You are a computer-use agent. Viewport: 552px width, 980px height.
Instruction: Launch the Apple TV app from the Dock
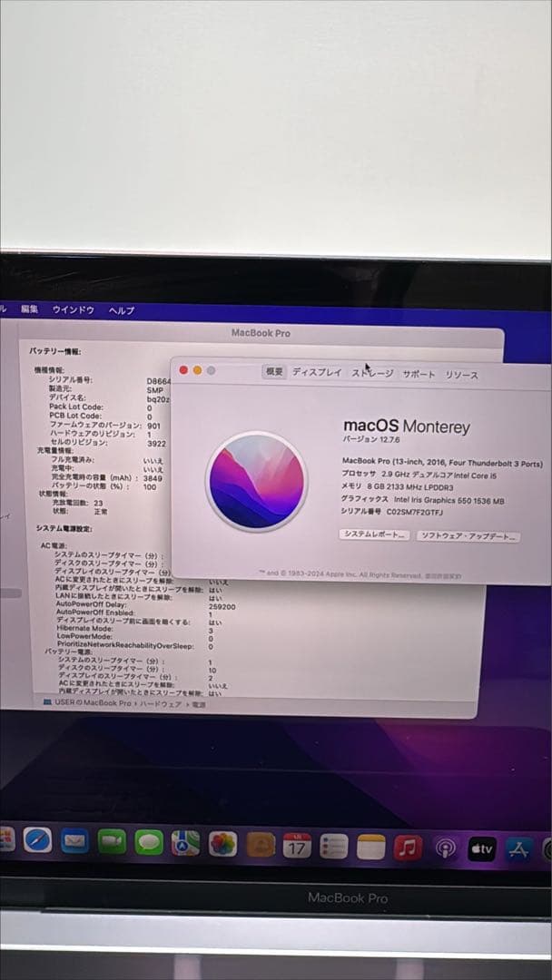[x=482, y=848]
